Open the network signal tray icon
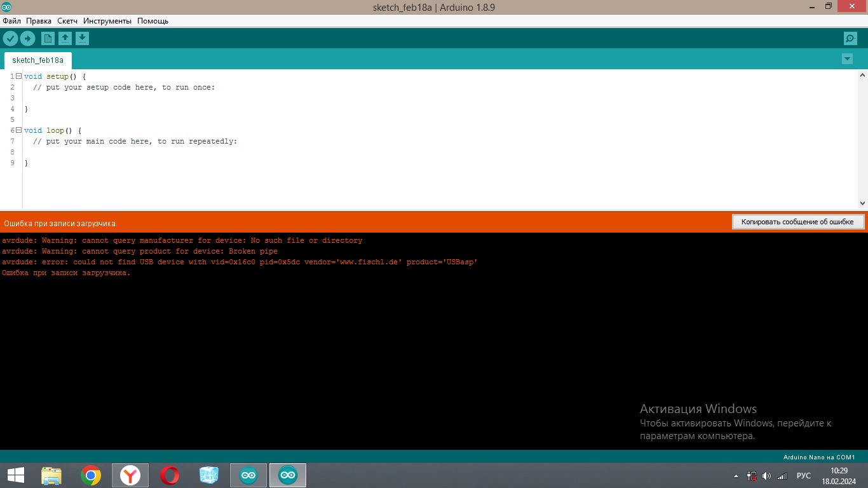The width and height of the screenshot is (868, 488). pyautogui.click(x=782, y=476)
